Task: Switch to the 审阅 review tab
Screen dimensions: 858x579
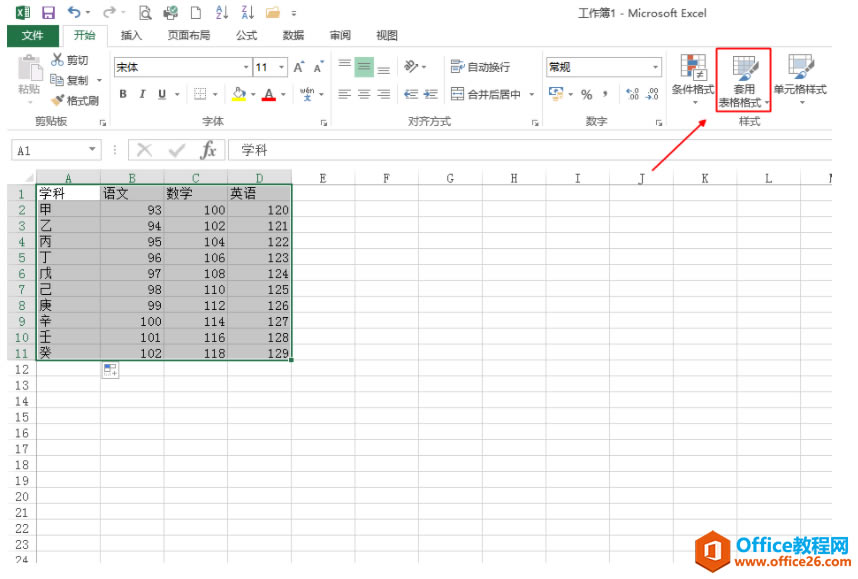Action: pyautogui.click(x=340, y=36)
